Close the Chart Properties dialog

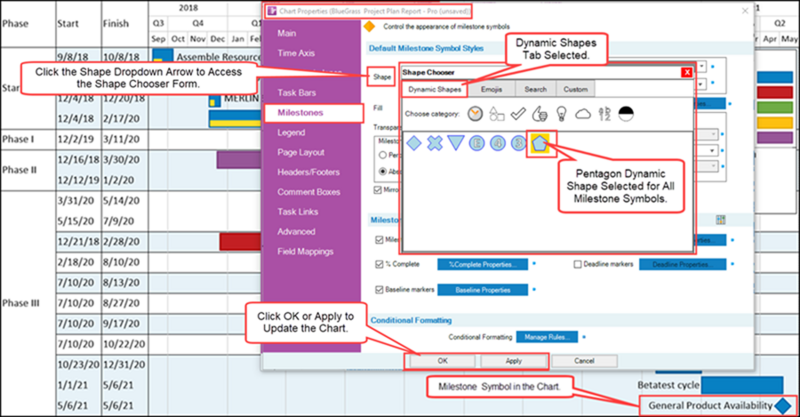click(745, 11)
